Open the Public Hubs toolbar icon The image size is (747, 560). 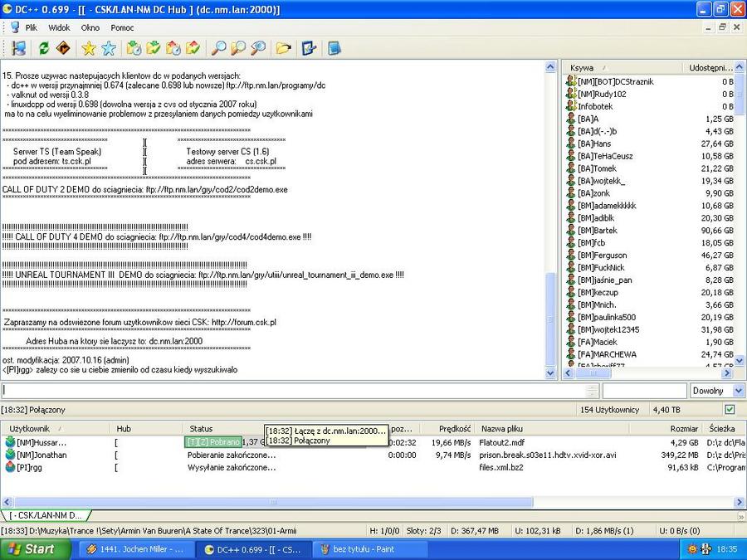coord(19,48)
